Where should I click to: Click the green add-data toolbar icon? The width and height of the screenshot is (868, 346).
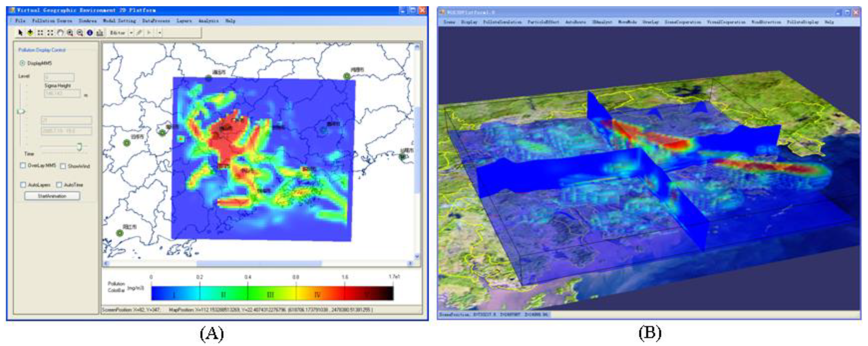pos(30,33)
